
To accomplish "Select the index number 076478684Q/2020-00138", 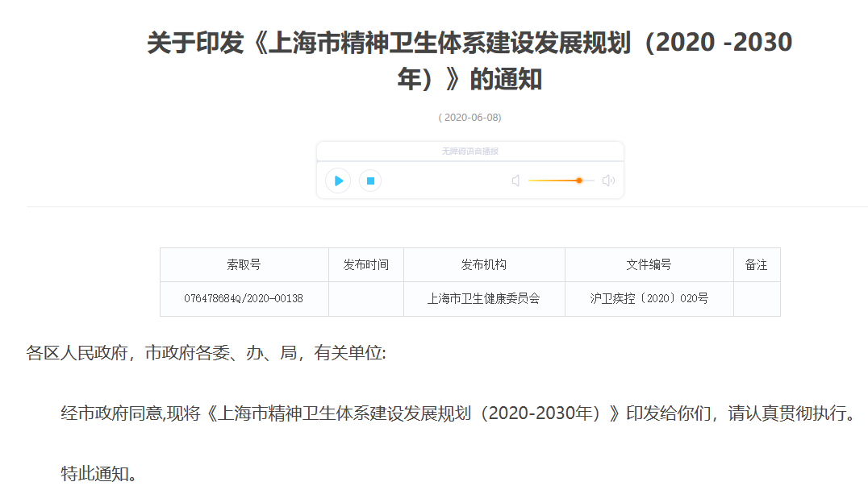I will pos(244,298).
